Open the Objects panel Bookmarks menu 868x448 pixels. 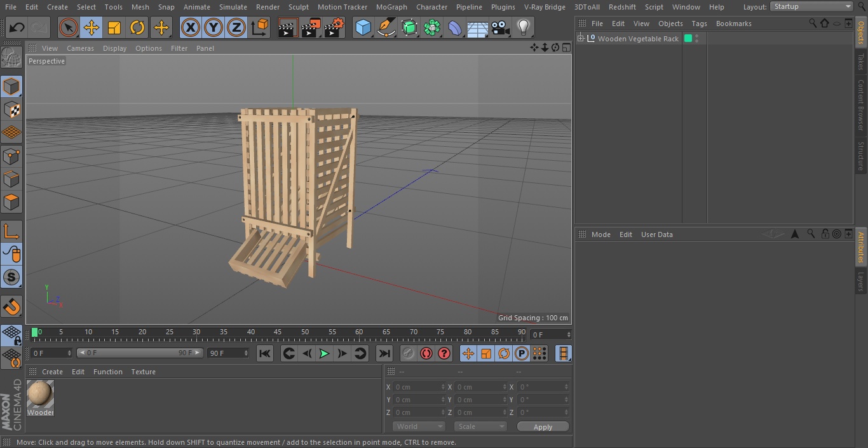733,24
